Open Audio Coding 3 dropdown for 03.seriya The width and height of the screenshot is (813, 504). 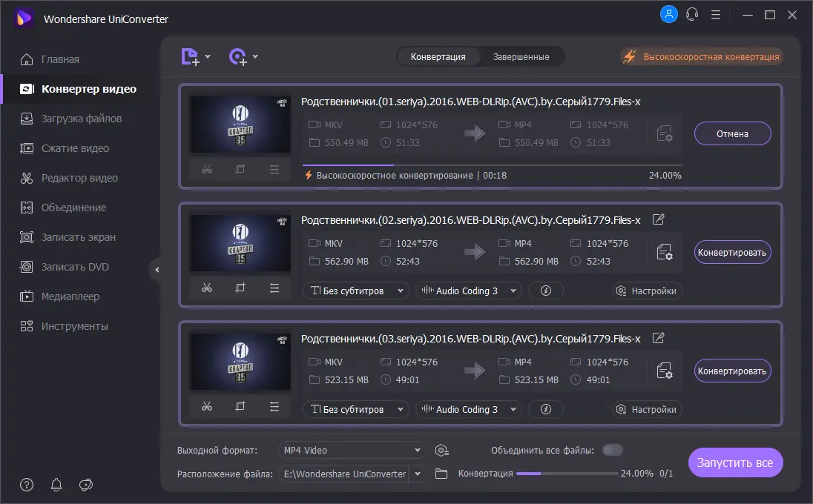pyautogui.click(x=469, y=409)
